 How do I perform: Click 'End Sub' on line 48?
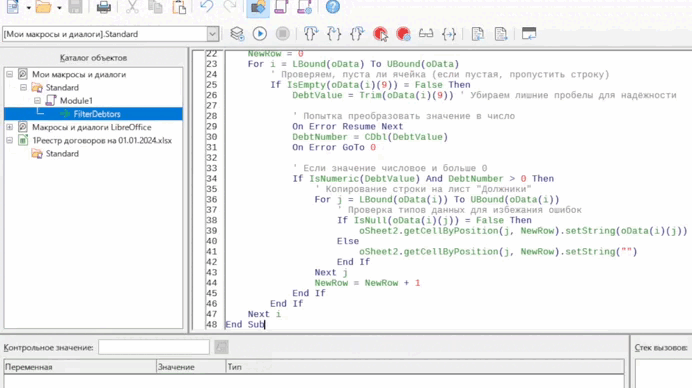tap(244, 324)
